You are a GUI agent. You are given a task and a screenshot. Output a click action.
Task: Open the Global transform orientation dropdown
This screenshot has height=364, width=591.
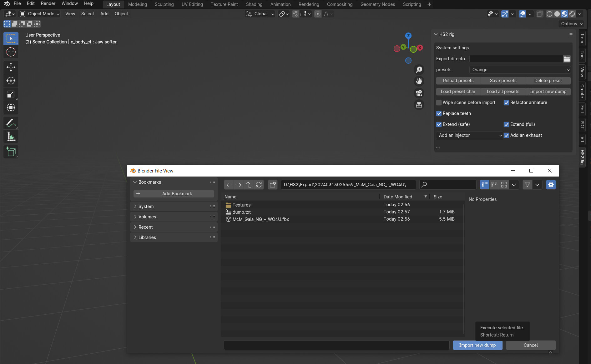coord(260,14)
